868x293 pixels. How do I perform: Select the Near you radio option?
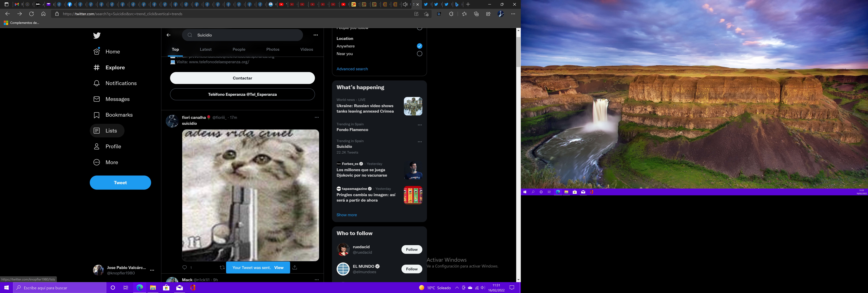pyautogui.click(x=419, y=54)
